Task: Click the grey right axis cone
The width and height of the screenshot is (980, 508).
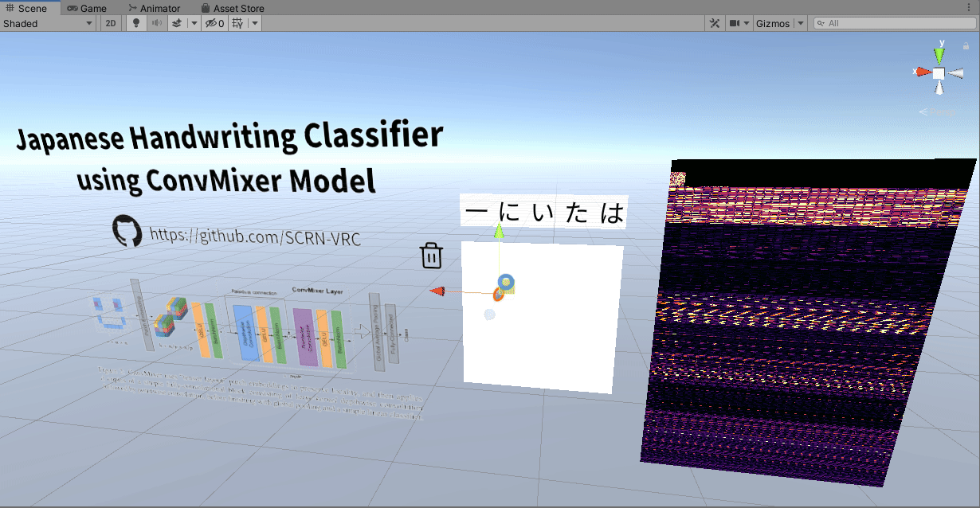Action: (x=955, y=73)
